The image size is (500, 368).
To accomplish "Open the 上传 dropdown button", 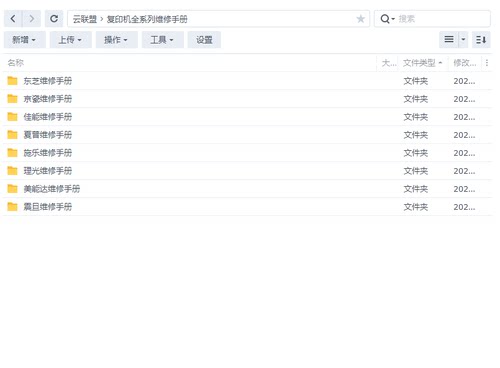I will [70, 40].
